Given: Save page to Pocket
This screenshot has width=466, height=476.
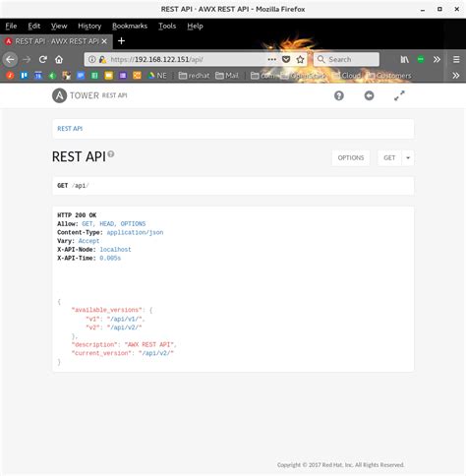Looking at the screenshot, I should pos(286,59).
